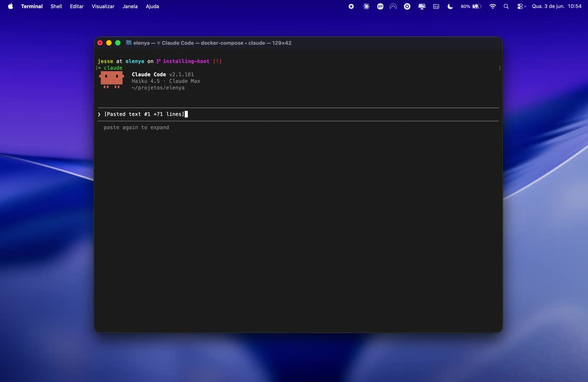Screen dimensions: 588x382
Task: Open the Ajuda menu
Action: tap(152, 6)
